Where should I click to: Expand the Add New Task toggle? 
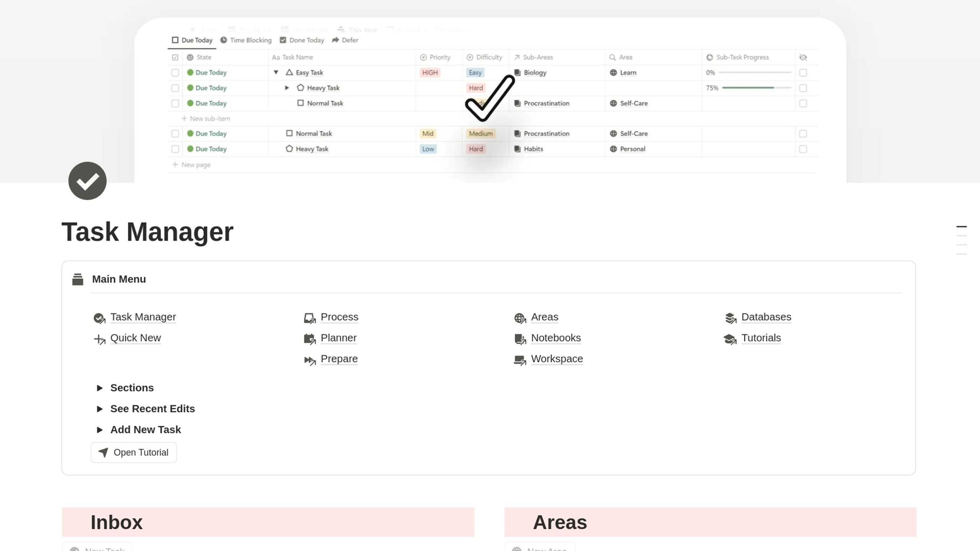click(x=100, y=430)
